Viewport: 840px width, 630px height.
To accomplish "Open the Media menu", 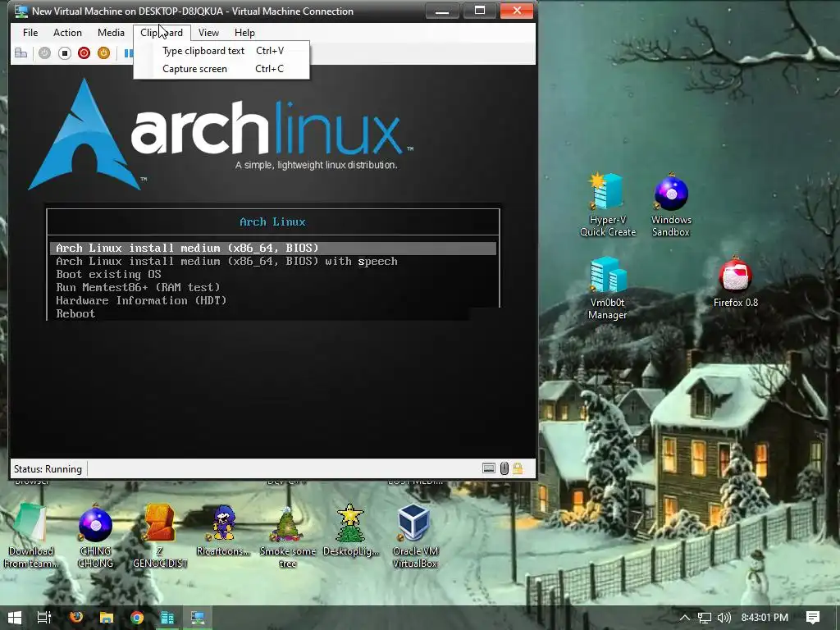I will [111, 33].
